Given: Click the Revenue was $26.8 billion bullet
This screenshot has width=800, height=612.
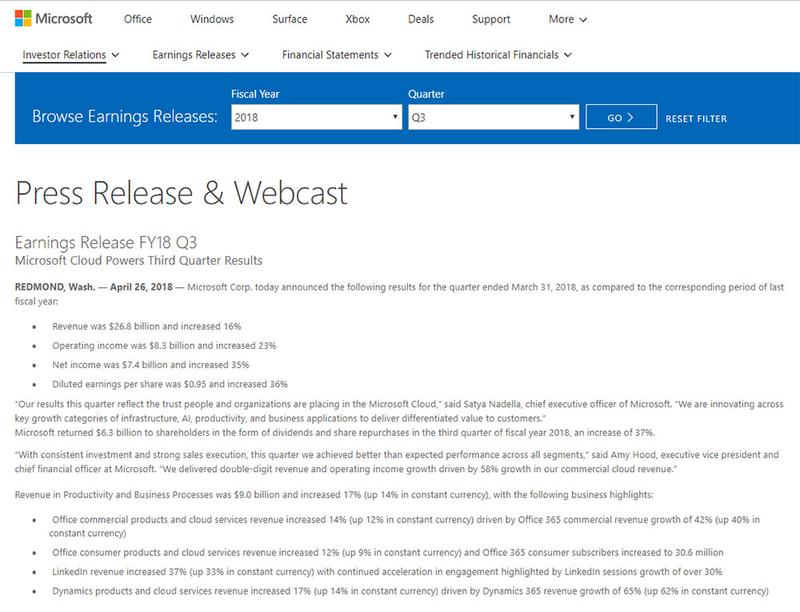Looking at the screenshot, I should [146, 326].
